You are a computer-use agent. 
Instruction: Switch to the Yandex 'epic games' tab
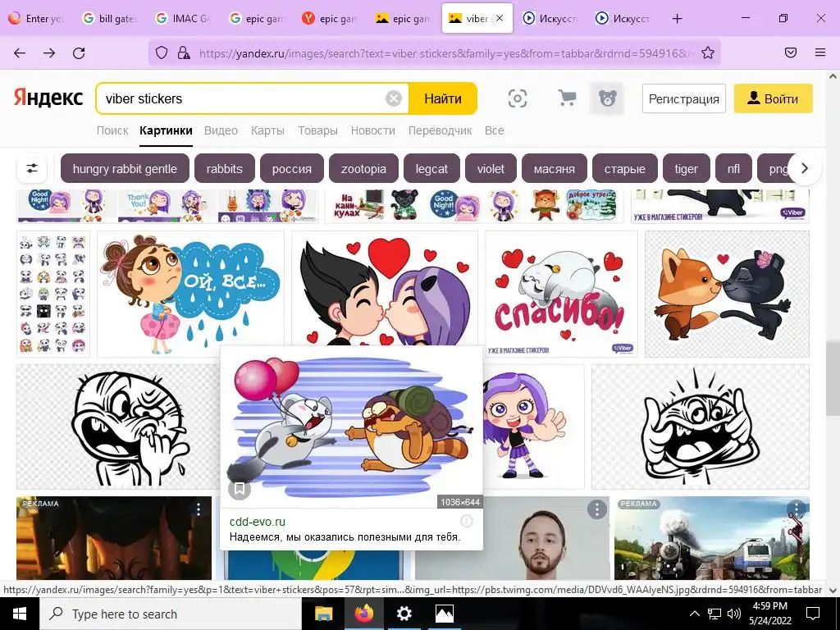point(331,18)
